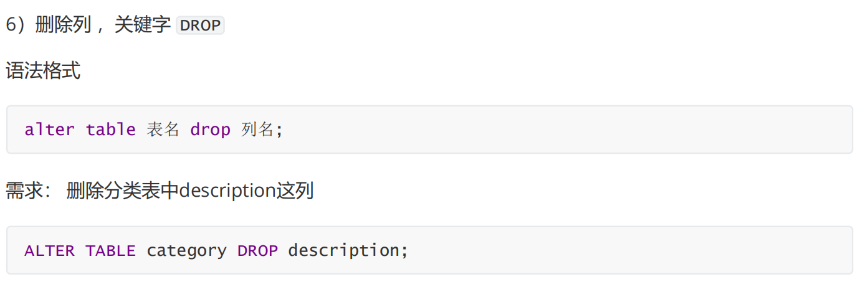868x287 pixels.
Task: Click uppercase 'DROP' in the SQL example
Action: point(257,251)
